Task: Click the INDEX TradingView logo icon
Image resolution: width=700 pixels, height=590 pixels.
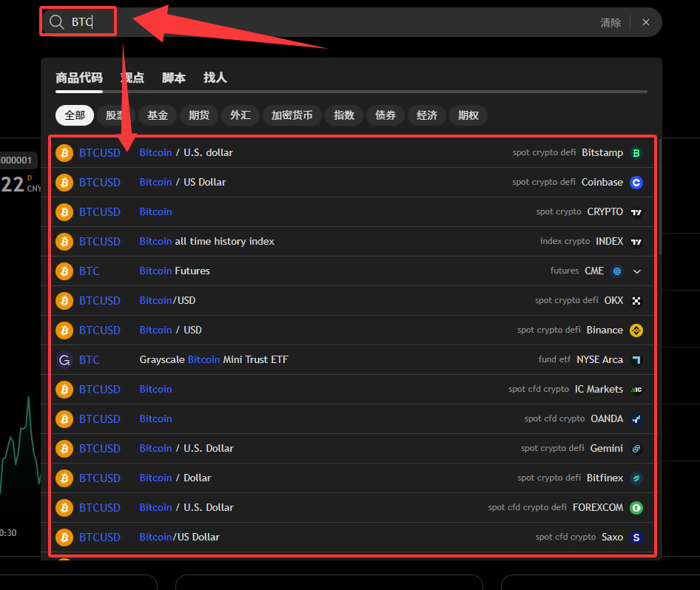Action: tap(636, 242)
